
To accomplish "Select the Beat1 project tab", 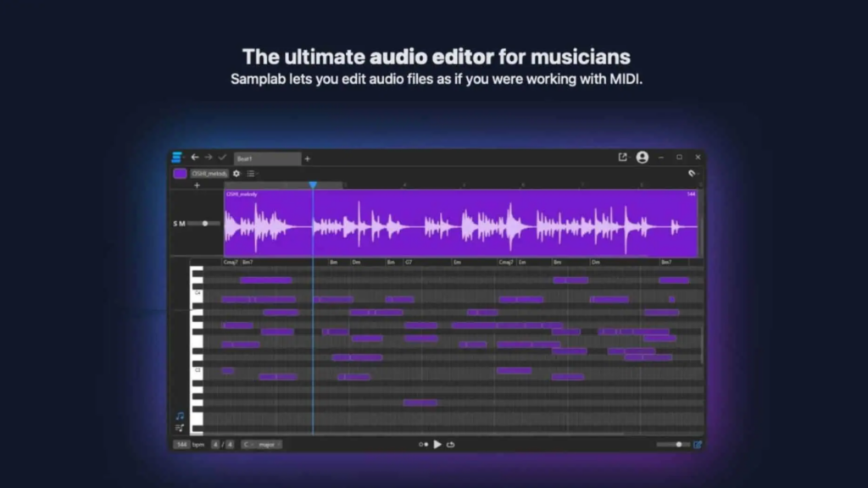I will pyautogui.click(x=267, y=158).
